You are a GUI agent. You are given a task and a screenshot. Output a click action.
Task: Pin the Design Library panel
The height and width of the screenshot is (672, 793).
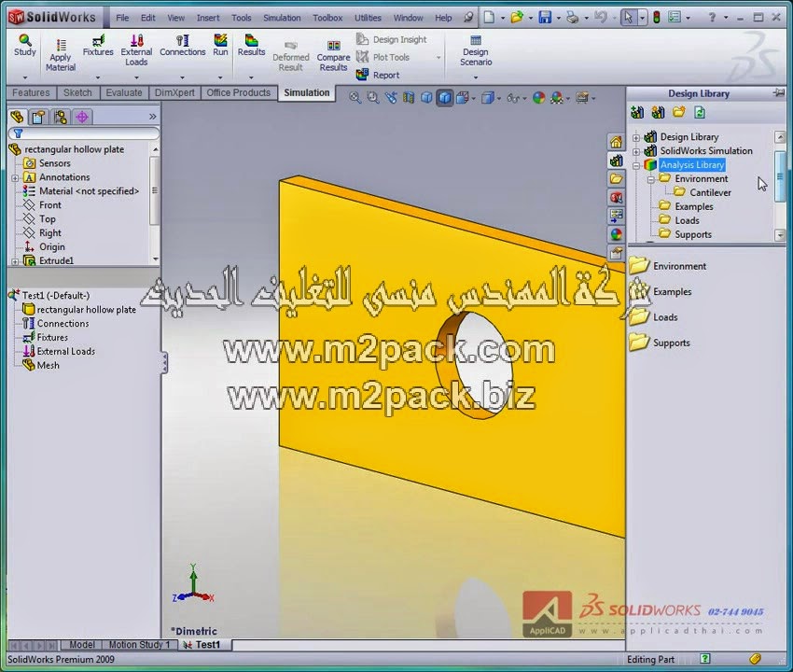click(x=779, y=93)
